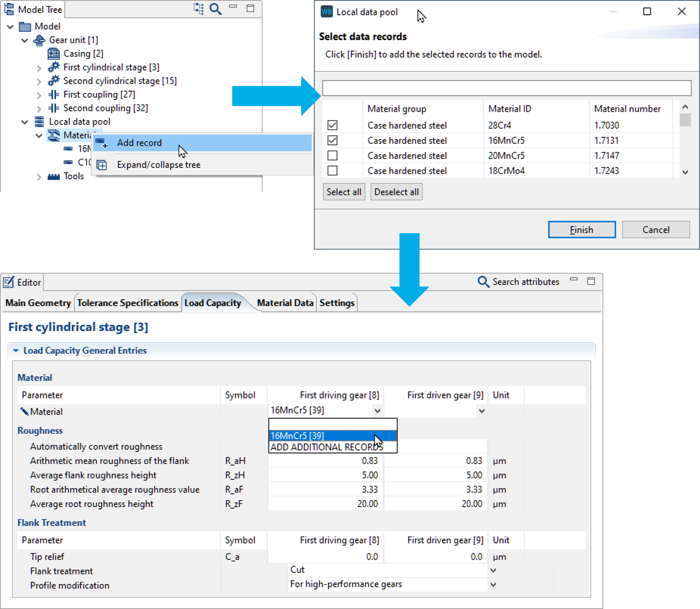Switch to the Material Data tab
The width and height of the screenshot is (700, 609).
[284, 302]
